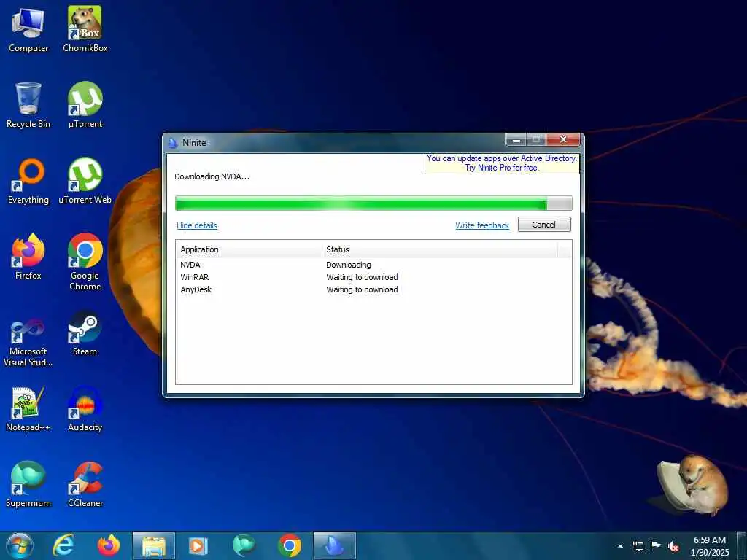This screenshot has height=560, width=747.
Task: Click the Ninite Pro Active Directory banner
Action: click(x=502, y=163)
